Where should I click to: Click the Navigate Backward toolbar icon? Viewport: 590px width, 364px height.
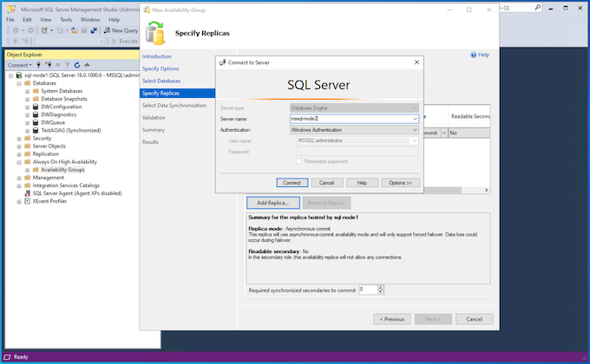click(x=16, y=30)
